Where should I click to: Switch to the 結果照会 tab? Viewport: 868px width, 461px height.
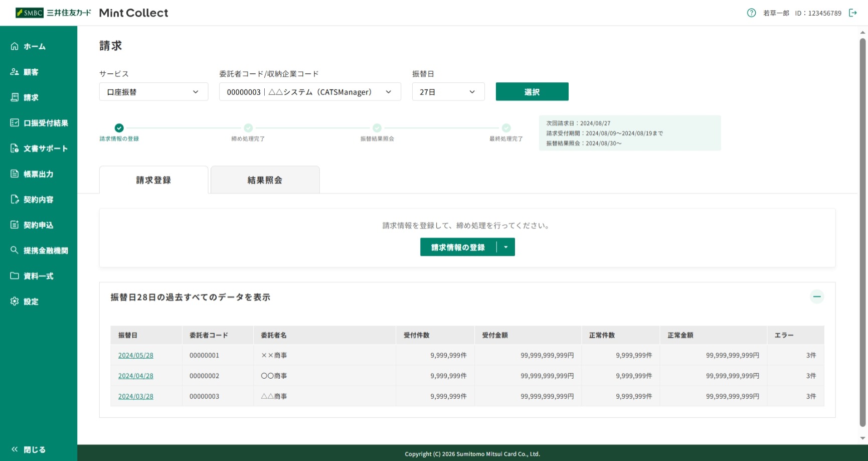point(265,180)
